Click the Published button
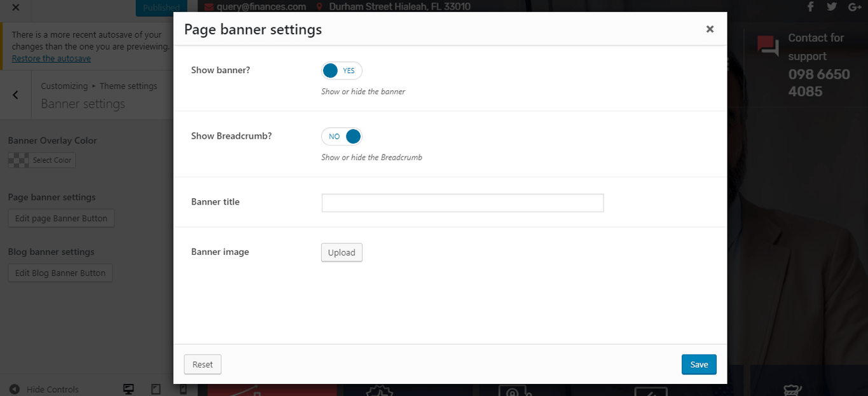Viewport: 868px width, 396px height. [162, 8]
